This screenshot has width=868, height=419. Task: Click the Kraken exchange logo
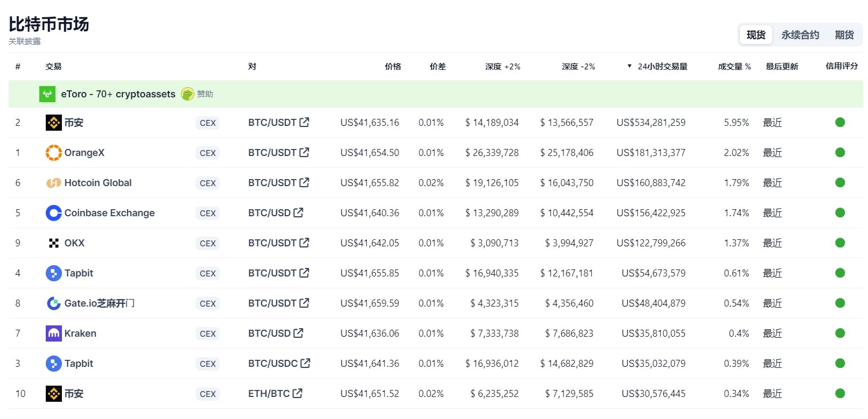point(53,333)
